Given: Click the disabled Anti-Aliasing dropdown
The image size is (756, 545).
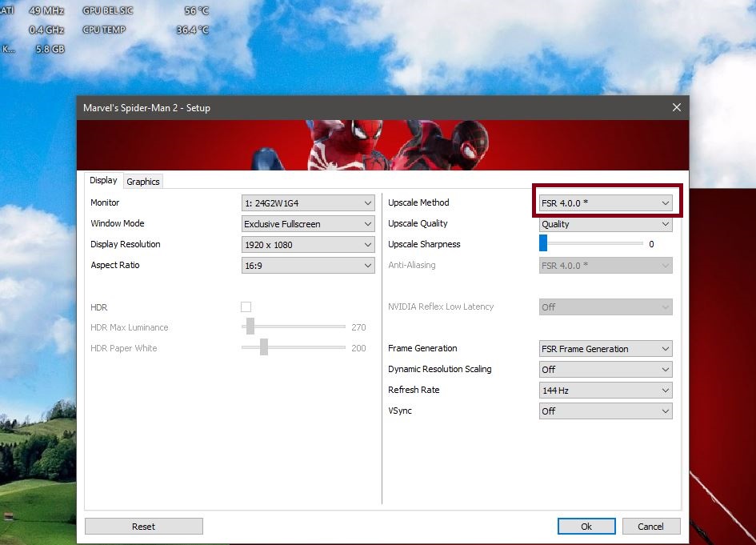Looking at the screenshot, I should click(606, 265).
